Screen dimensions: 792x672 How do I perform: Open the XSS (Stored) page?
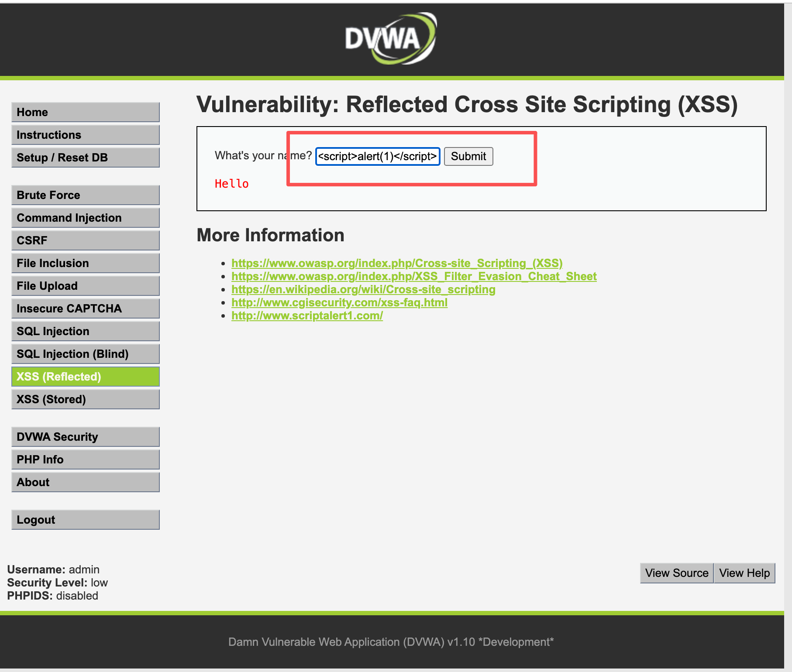coord(86,399)
